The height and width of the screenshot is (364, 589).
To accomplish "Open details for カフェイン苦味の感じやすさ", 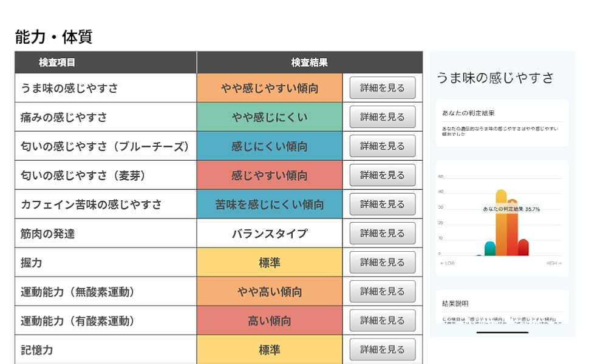I will (383, 204).
